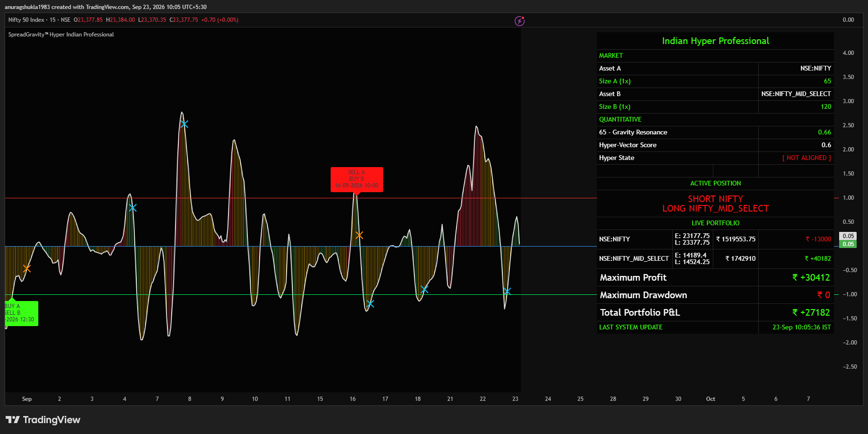Click the cyan X marker near Sep 18
This screenshot has height=434, width=868.
click(425, 290)
